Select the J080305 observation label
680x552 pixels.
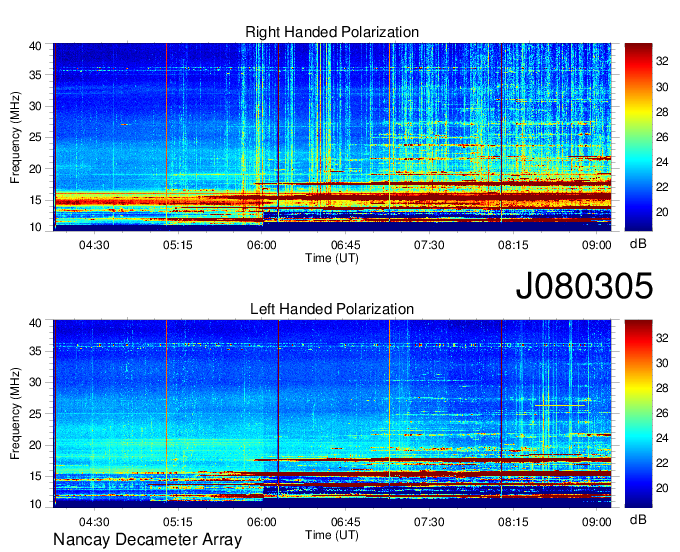coord(584,285)
